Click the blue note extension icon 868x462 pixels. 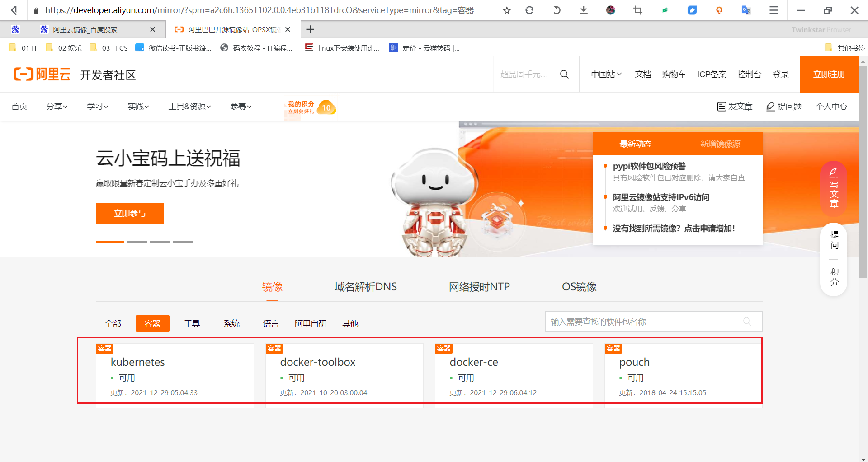pos(692,10)
